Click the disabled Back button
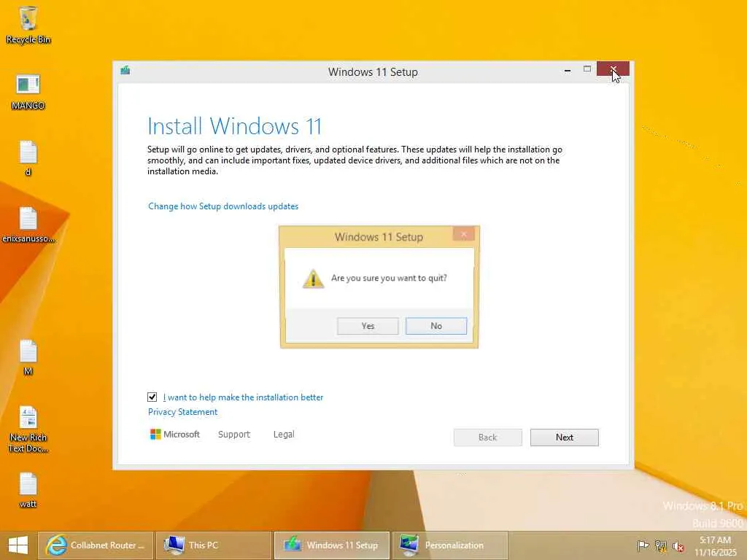Screen dimensions: 747x560 [x=488, y=437]
